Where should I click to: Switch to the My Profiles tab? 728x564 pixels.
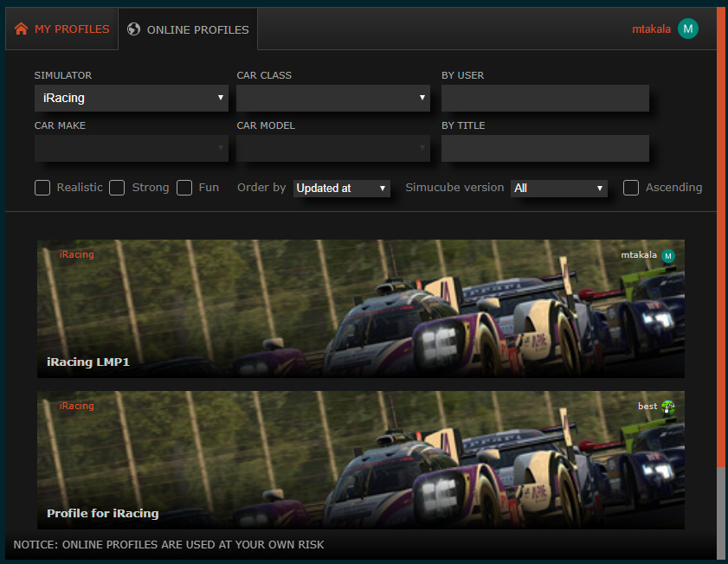point(62,29)
